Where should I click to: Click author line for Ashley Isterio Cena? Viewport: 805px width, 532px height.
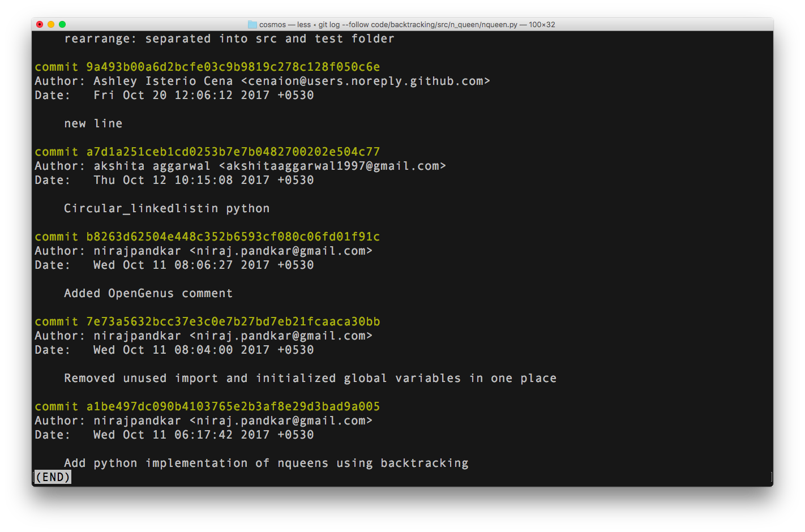262,81
